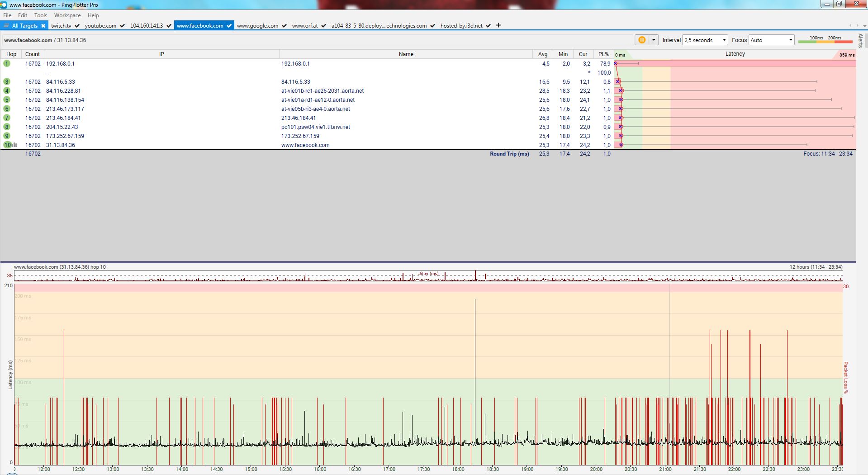Toggle the checkmark on youtube.com tab
Viewport: 868px width, 475px height.
[x=122, y=26]
